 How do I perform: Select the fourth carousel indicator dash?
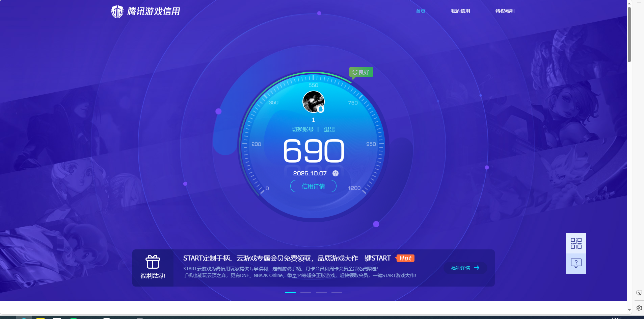337,293
